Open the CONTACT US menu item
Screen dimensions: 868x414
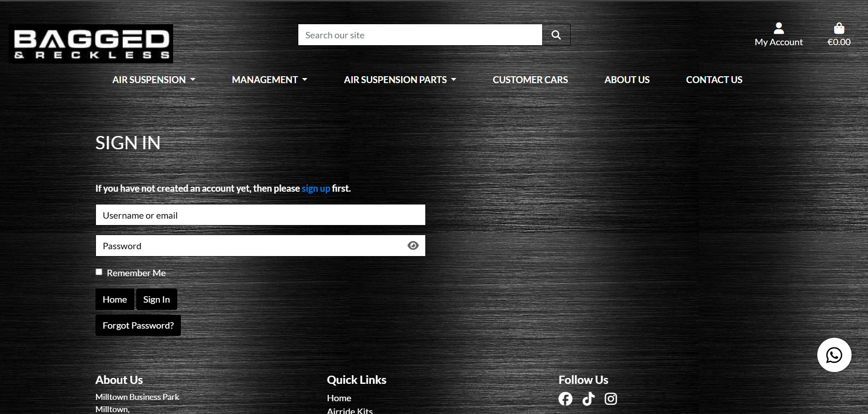pos(714,79)
